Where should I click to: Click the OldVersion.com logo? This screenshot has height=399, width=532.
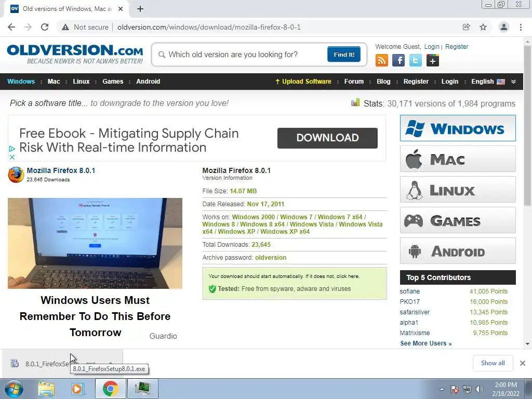[x=75, y=54]
